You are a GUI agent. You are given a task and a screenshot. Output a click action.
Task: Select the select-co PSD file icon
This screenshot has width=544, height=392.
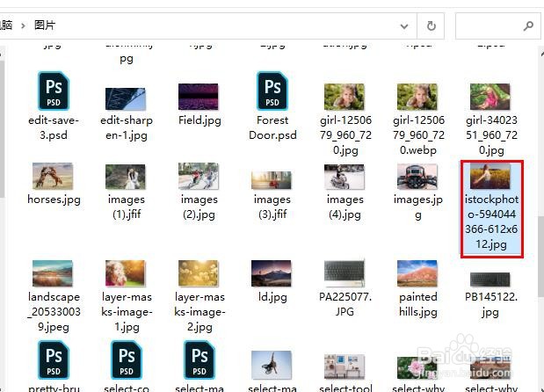[x=127, y=360]
